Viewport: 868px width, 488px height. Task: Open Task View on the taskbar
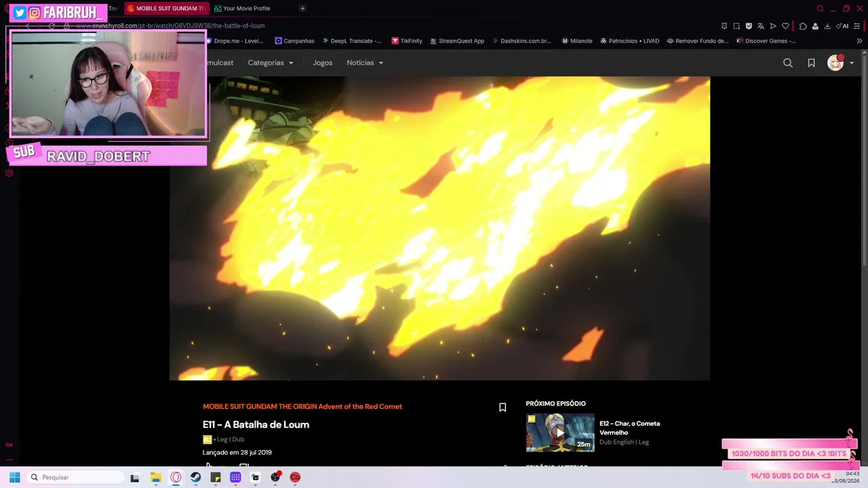point(135,477)
